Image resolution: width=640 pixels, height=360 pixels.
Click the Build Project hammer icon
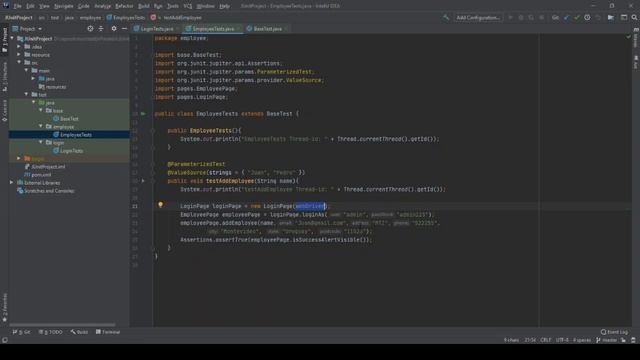point(446,18)
